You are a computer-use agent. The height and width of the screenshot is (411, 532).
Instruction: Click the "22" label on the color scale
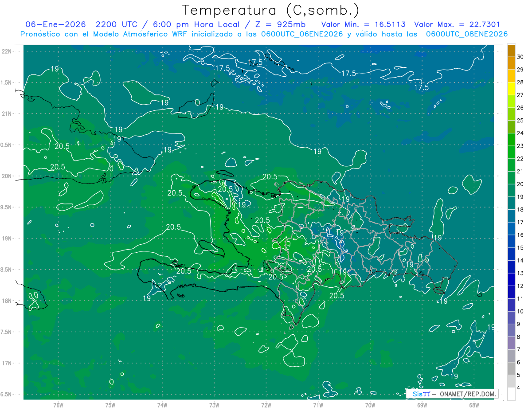click(520, 159)
